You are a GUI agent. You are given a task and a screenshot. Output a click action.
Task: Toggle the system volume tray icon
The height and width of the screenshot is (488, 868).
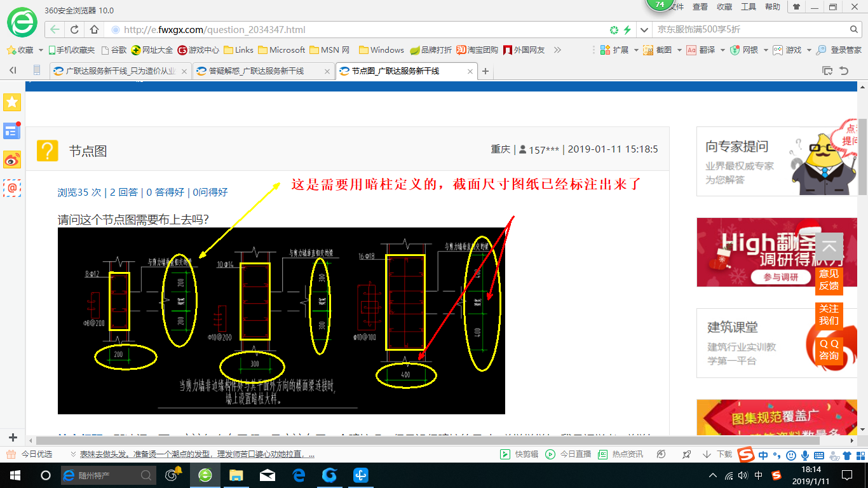tap(743, 475)
